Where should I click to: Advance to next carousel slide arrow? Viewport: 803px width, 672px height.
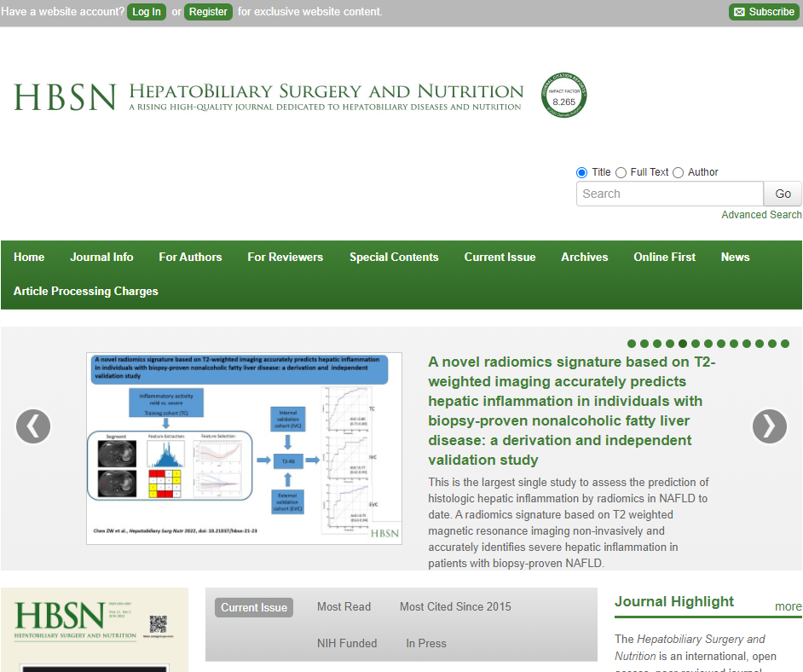pos(769,426)
